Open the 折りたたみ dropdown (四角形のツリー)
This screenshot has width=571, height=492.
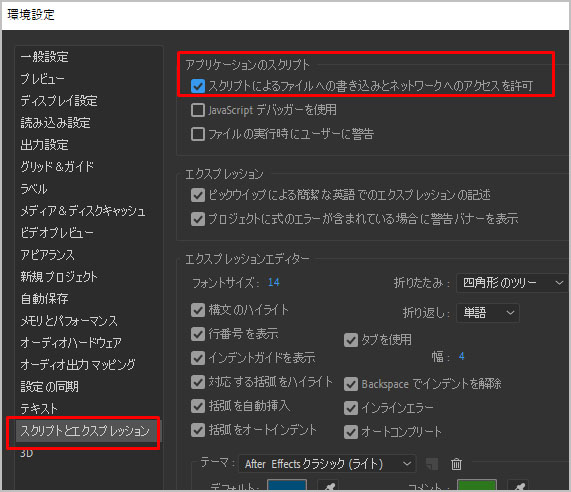point(513,283)
